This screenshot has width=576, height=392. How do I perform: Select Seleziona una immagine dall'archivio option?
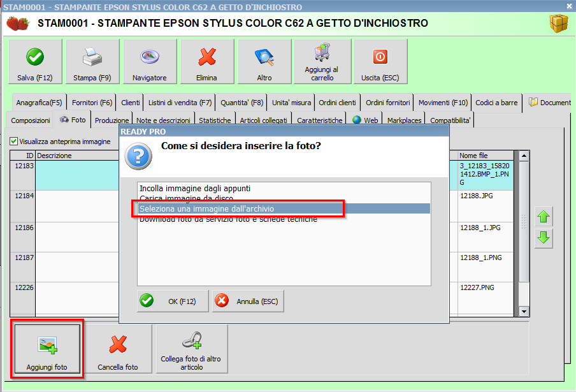(x=284, y=208)
